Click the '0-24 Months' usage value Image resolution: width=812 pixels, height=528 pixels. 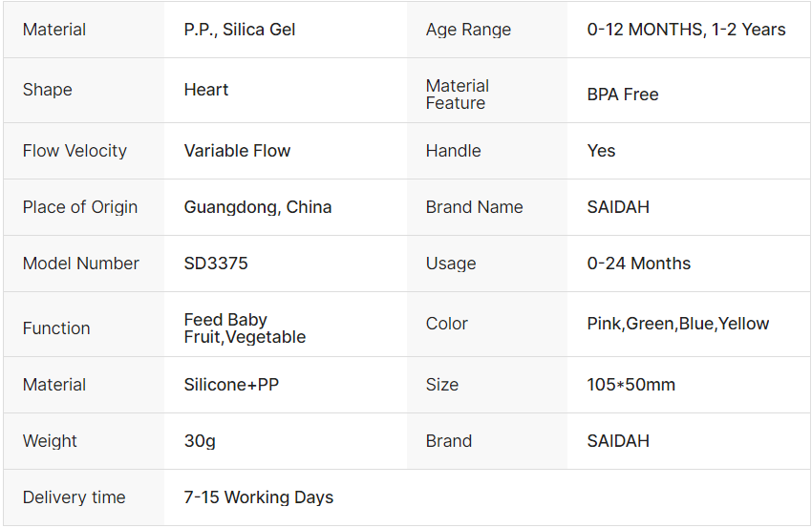point(639,264)
